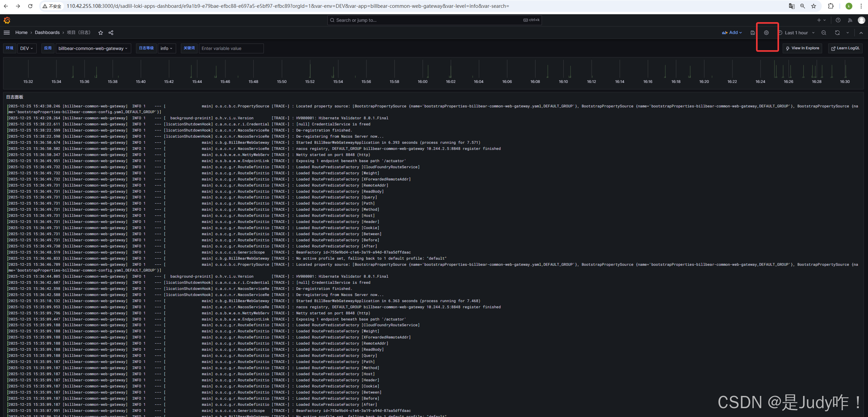Share the dashboard via share icon

tap(111, 33)
